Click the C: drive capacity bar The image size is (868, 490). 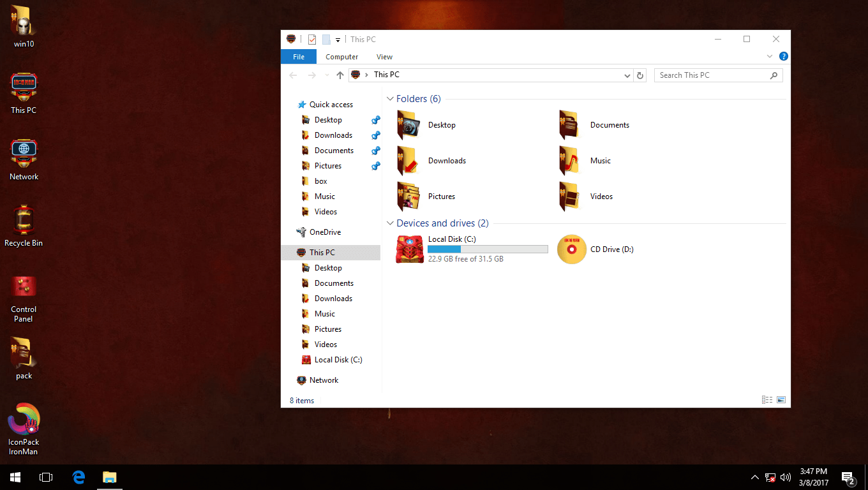(488, 249)
